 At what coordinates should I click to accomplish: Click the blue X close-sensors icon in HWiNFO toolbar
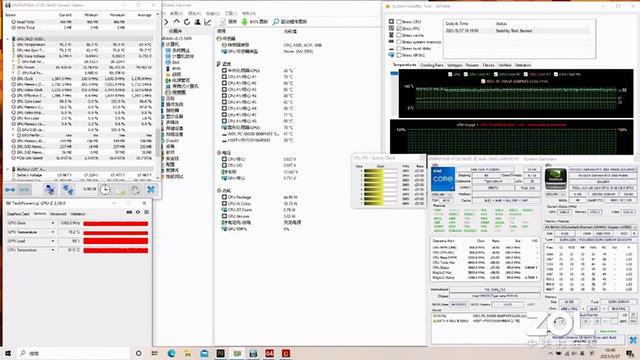(x=151, y=189)
